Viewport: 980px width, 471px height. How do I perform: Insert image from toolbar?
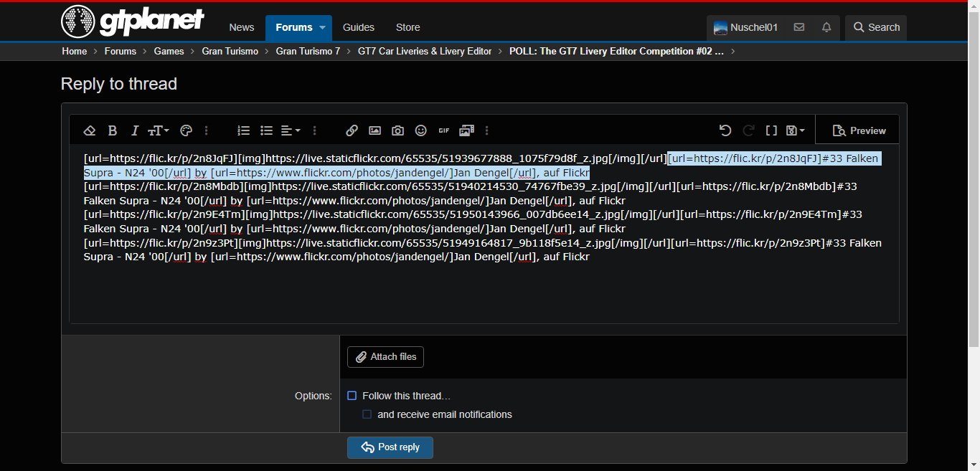tap(374, 130)
